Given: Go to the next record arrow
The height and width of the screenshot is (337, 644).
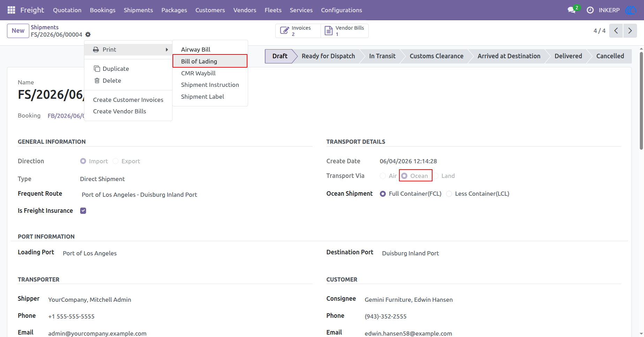Looking at the screenshot, I should (630, 31).
